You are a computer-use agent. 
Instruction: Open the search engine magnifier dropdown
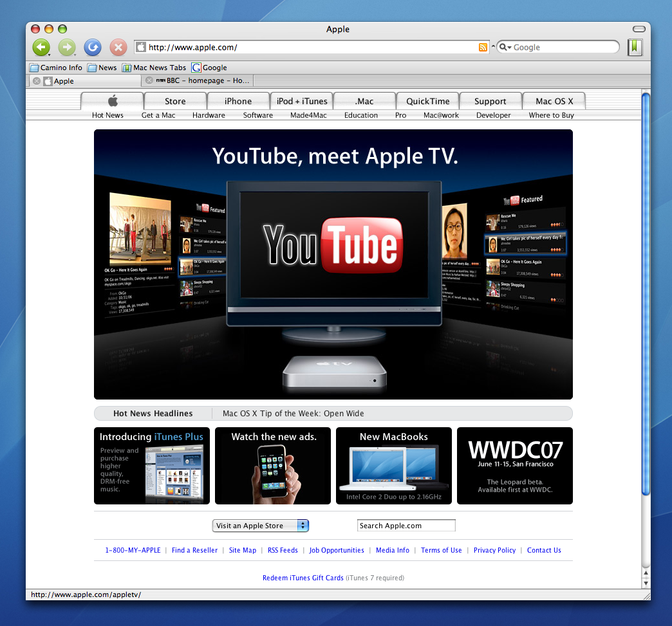click(505, 47)
